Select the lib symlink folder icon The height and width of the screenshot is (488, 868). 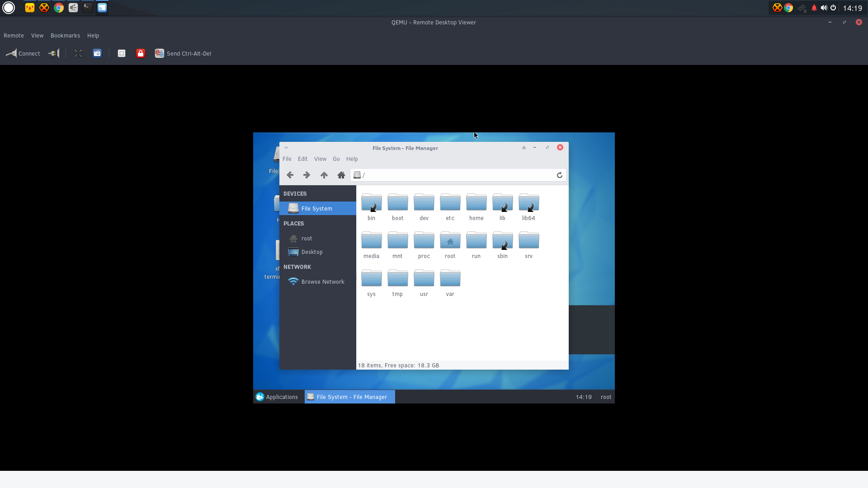[503, 202]
